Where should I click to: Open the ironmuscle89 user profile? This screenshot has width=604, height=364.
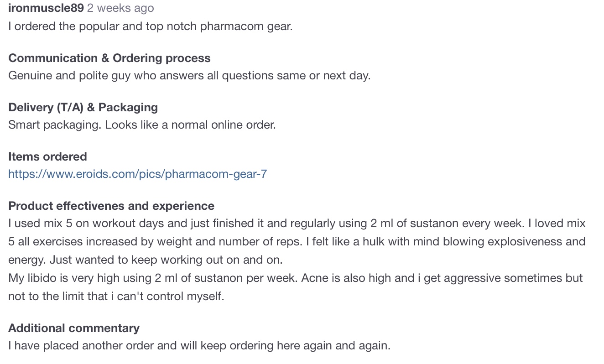46,8
